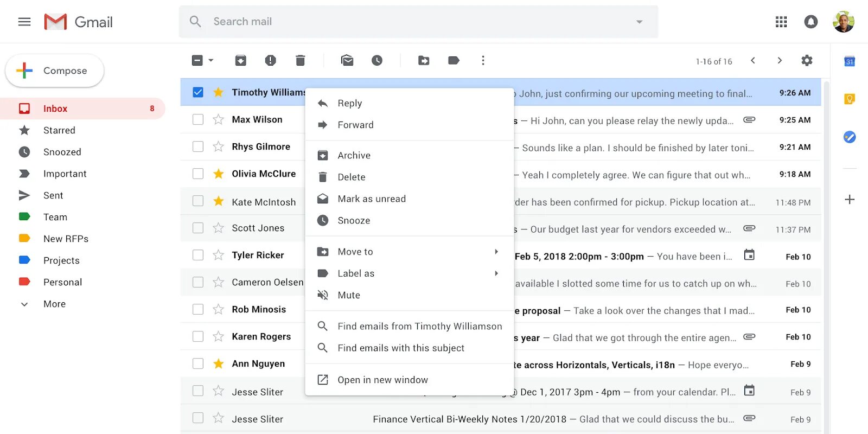Click the attachment icon in Scott Jones's email
This screenshot has width=868, height=434.
click(749, 228)
